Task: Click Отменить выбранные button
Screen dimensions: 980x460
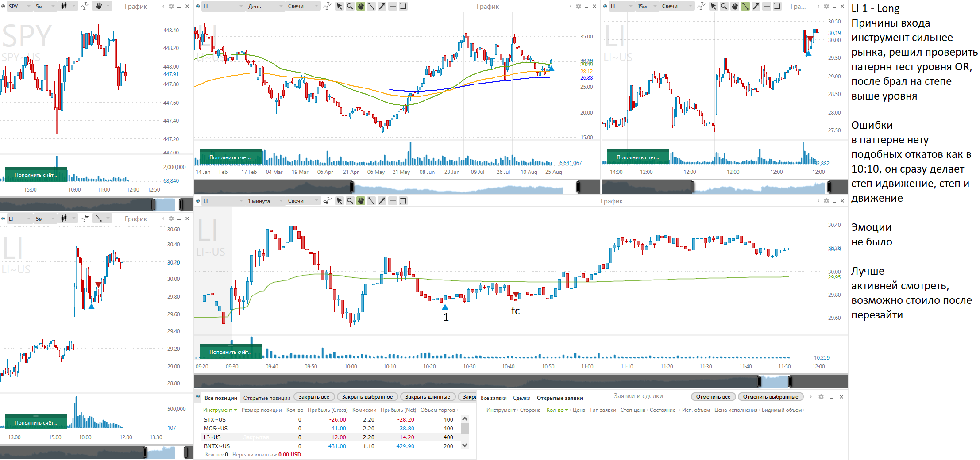Action: click(771, 397)
